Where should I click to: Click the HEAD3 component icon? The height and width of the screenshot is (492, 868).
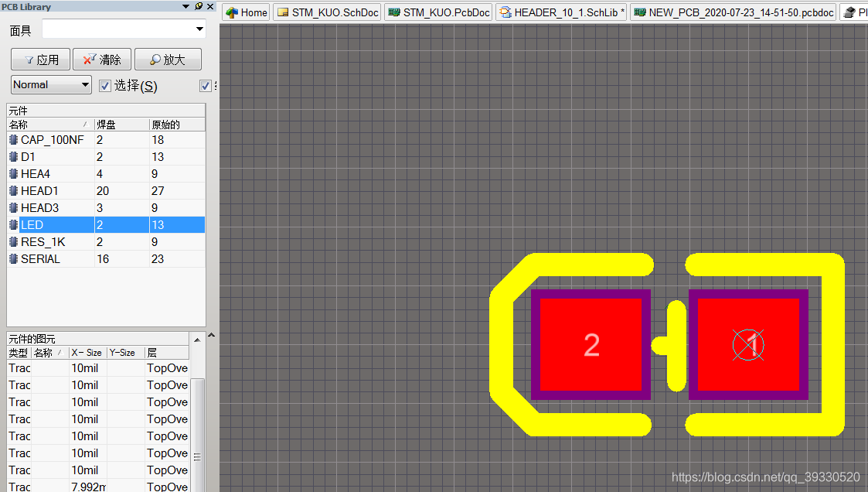click(x=14, y=208)
